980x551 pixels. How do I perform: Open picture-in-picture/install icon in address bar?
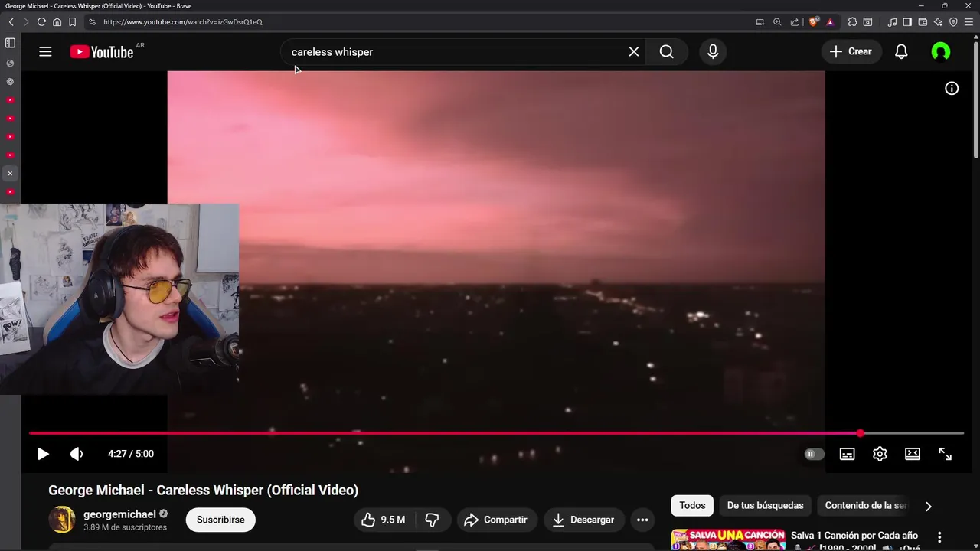click(760, 22)
